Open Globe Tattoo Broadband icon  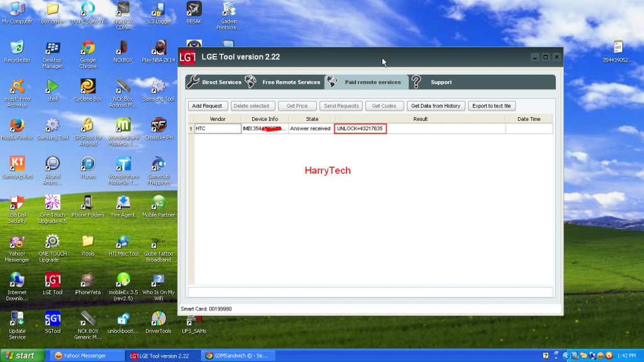(x=158, y=248)
